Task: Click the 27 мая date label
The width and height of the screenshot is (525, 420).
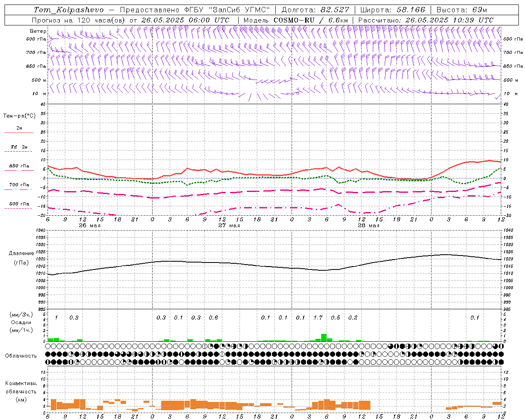Action: [x=229, y=226]
